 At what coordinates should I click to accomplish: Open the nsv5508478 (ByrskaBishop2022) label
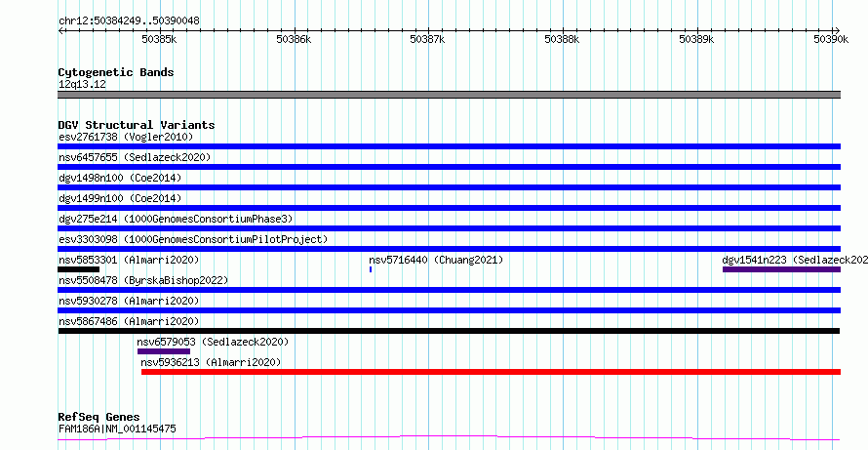143,280
